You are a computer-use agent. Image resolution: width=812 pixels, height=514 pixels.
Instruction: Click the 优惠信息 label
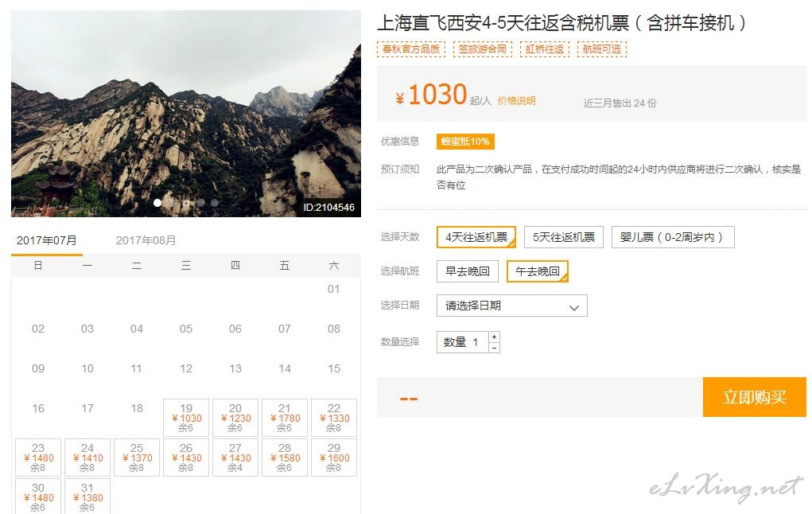pos(400,142)
